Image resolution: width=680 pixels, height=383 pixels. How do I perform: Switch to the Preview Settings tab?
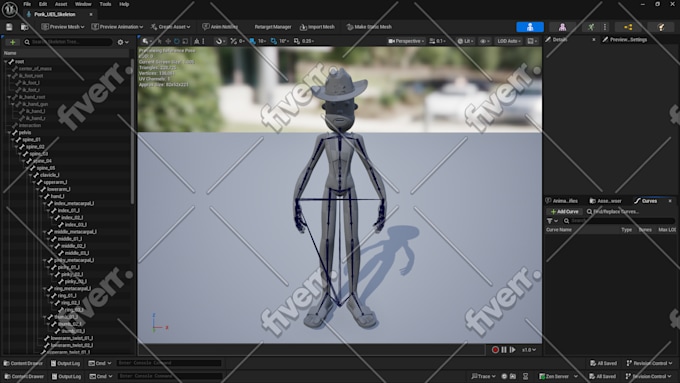(x=625, y=39)
